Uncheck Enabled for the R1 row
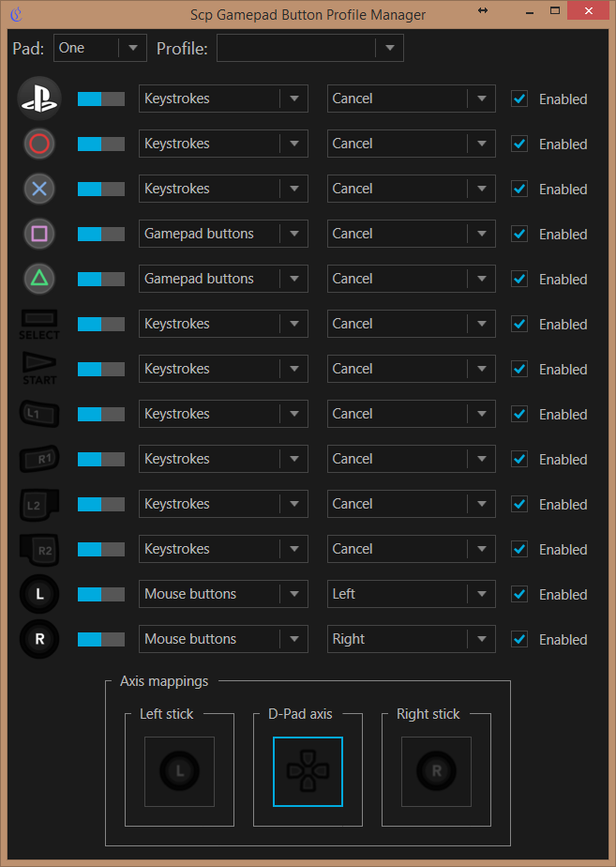The height and width of the screenshot is (867, 616). [519, 459]
